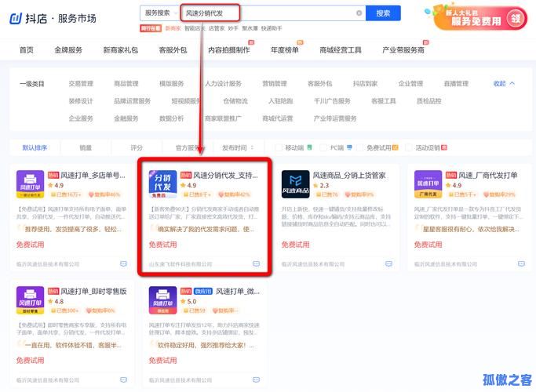This screenshot has width=536, height=392.
Task: Open 金牌服务 tab
Action: click(x=68, y=50)
